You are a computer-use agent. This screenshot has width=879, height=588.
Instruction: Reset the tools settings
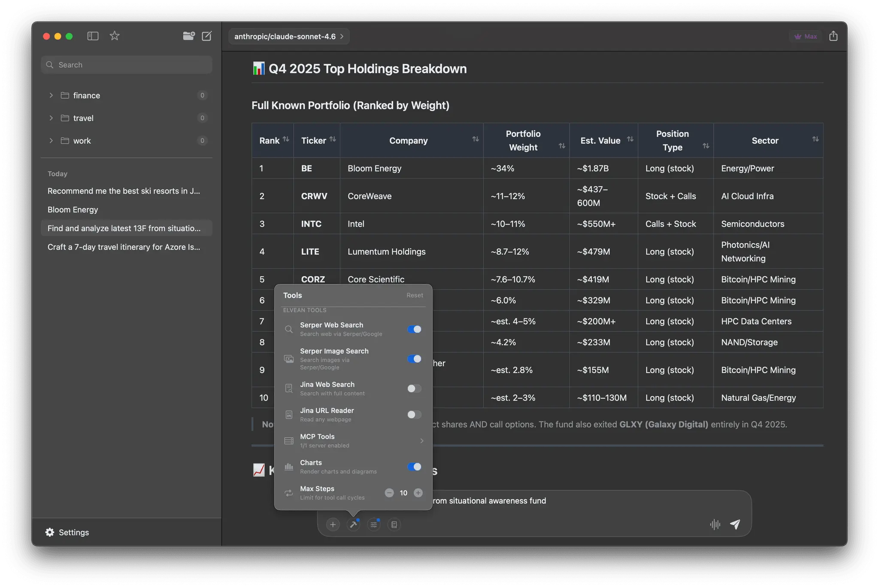pyautogui.click(x=415, y=295)
